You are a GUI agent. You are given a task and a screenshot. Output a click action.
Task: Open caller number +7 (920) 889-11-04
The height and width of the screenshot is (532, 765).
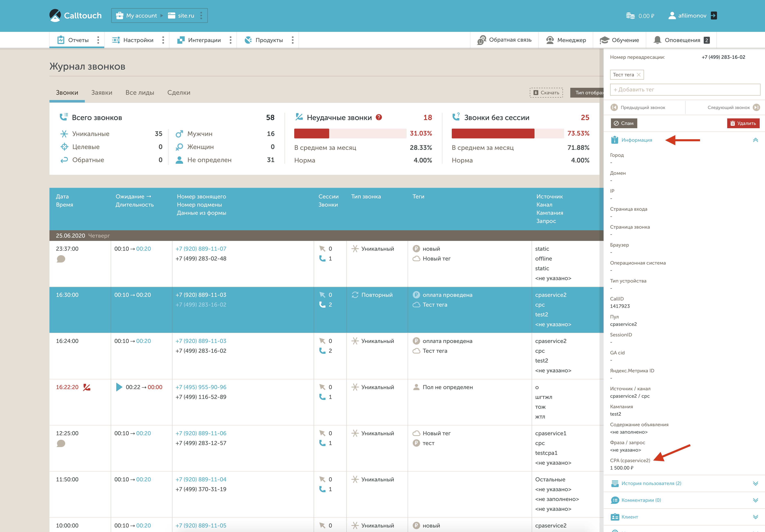tap(201, 479)
